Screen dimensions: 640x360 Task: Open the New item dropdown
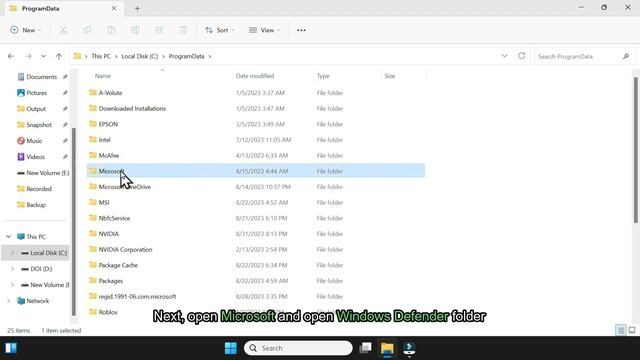point(26,30)
